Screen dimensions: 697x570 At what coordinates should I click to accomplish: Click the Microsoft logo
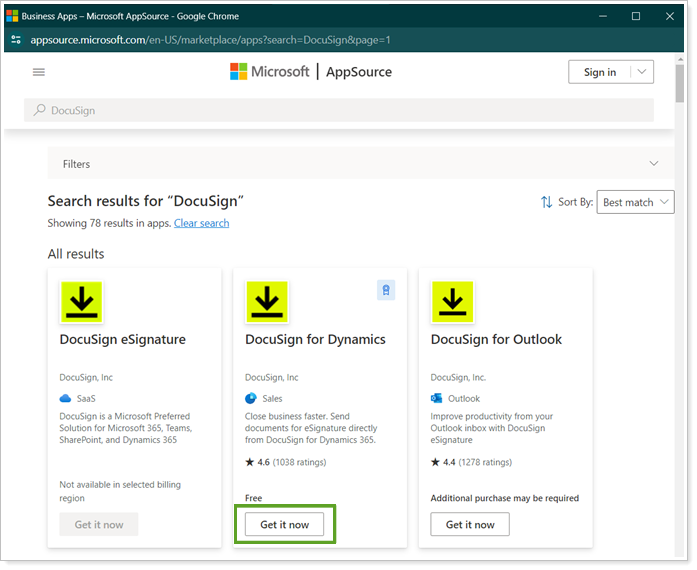tap(270, 72)
